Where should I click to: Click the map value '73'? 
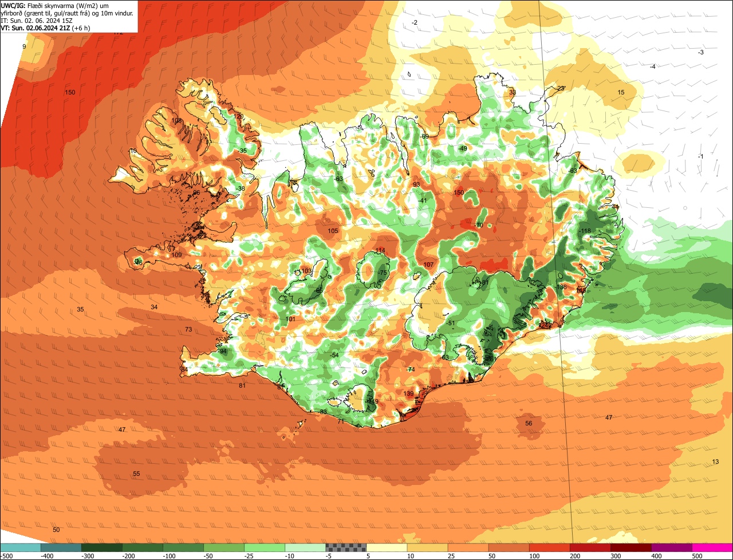[x=188, y=329]
